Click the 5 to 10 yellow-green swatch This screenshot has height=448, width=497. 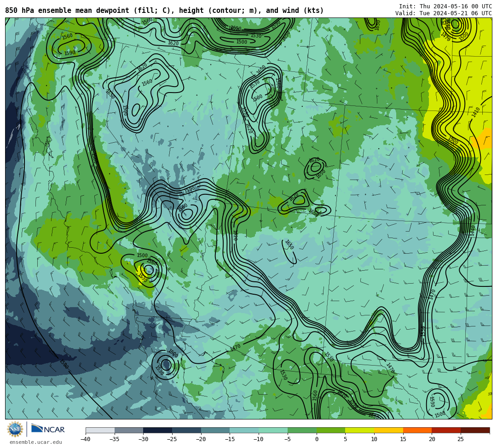(359, 430)
